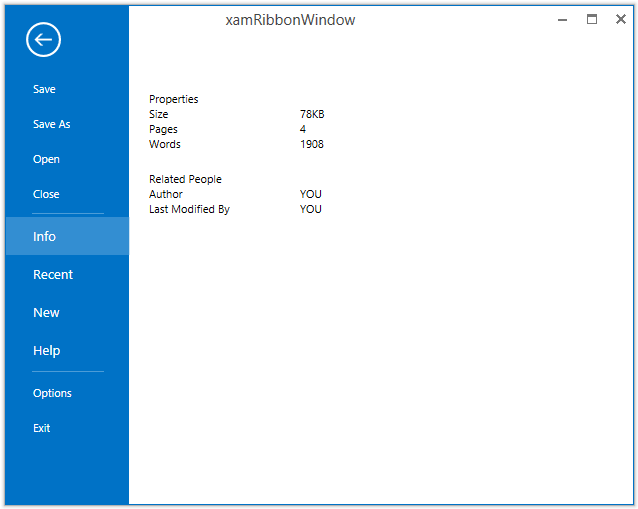This screenshot has height=509, width=638.
Task: Open the Recent tab
Action: (x=53, y=275)
